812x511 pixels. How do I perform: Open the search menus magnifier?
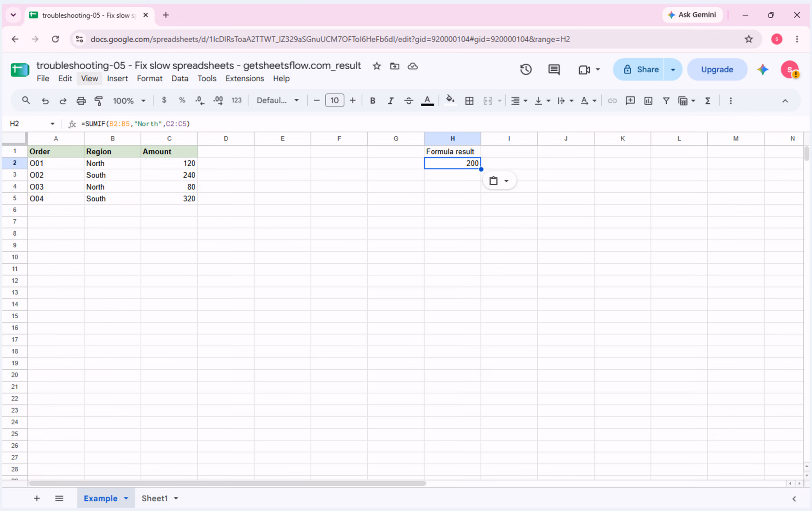pyautogui.click(x=26, y=101)
